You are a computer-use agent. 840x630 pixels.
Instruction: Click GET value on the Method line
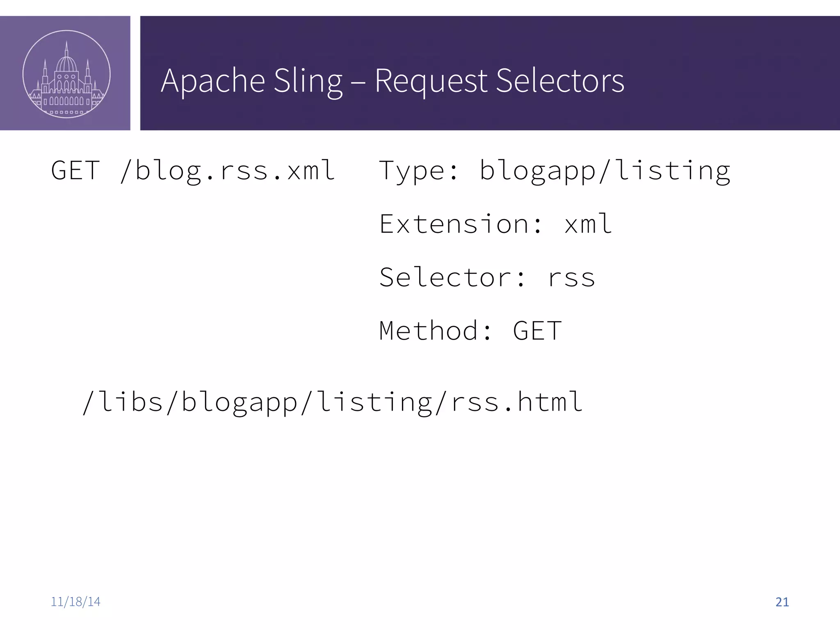(537, 331)
